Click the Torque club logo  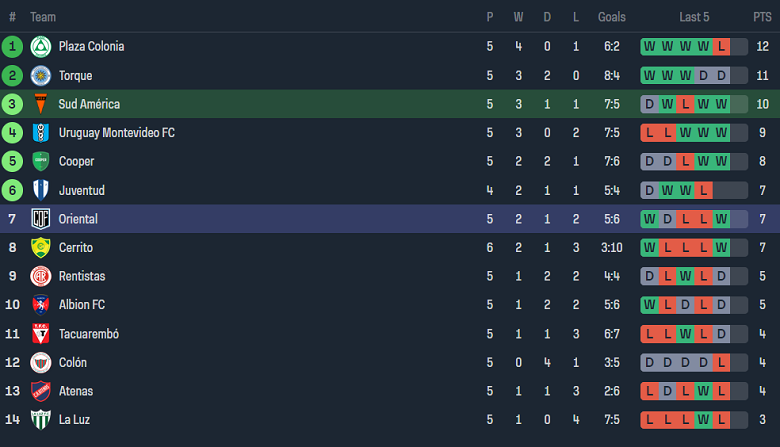40,75
